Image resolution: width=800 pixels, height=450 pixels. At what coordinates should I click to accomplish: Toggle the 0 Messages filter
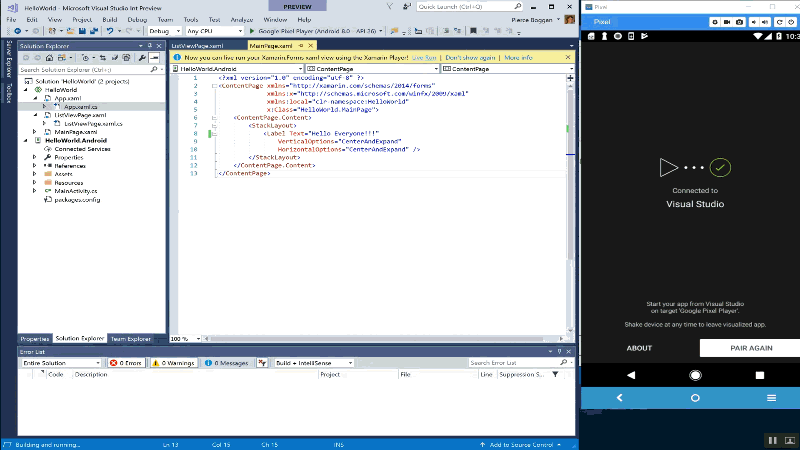tap(227, 363)
